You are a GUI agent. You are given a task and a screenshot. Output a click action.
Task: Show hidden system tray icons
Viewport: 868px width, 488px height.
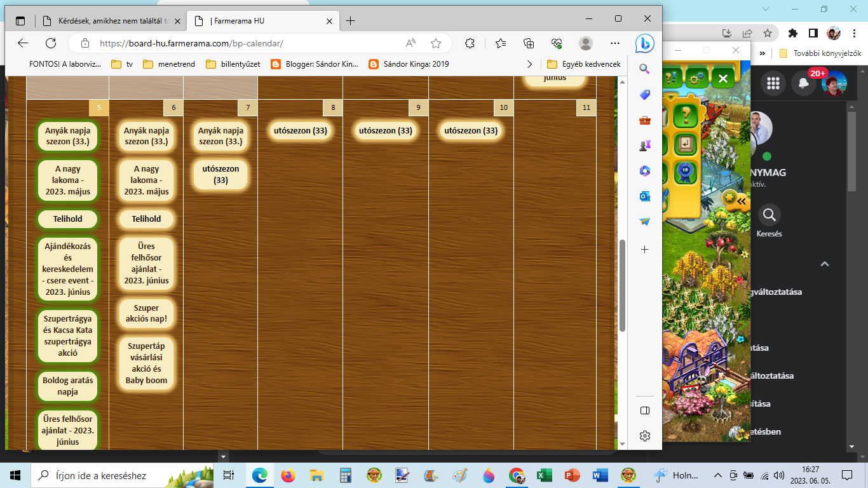coord(718,475)
